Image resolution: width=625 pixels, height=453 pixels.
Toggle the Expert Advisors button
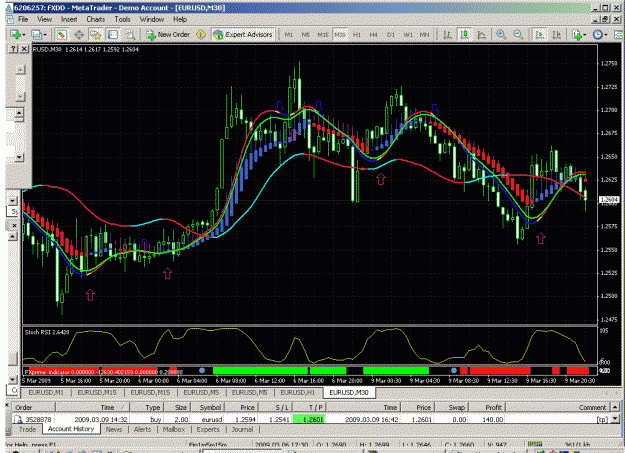point(243,35)
